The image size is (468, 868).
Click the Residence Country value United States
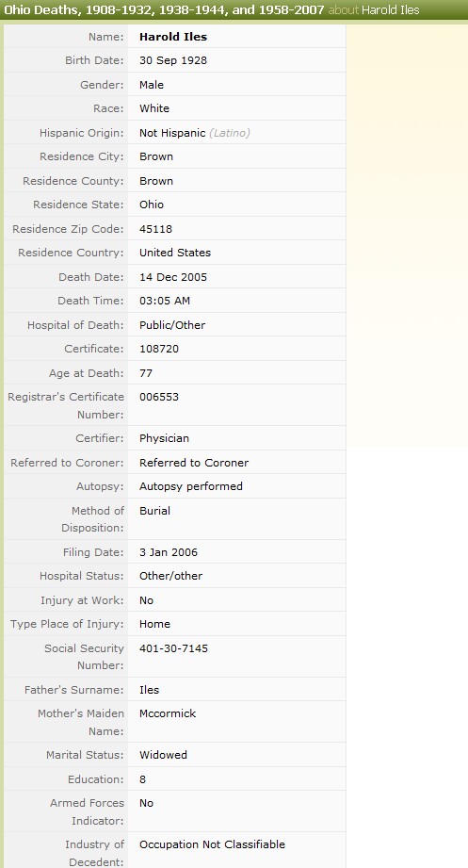coord(175,253)
